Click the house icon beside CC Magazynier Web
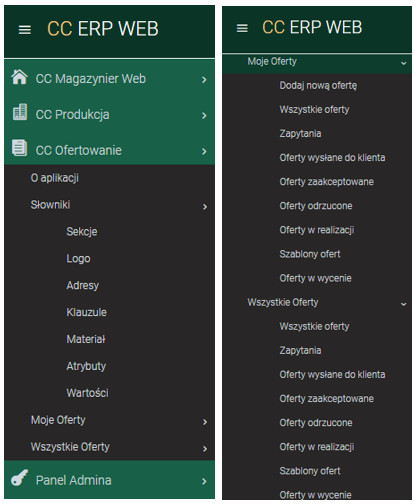Image resolution: width=417 pixels, height=504 pixels. point(19,77)
